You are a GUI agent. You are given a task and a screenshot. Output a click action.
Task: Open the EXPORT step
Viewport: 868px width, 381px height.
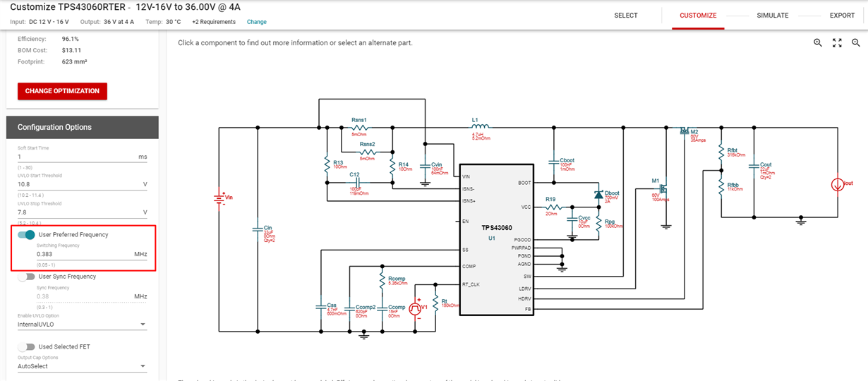[842, 16]
